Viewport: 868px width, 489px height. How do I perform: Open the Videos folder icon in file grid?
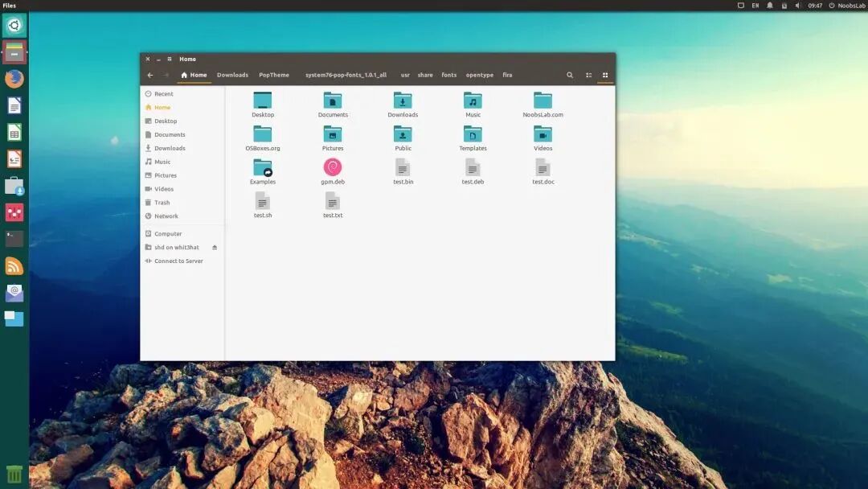[542, 134]
